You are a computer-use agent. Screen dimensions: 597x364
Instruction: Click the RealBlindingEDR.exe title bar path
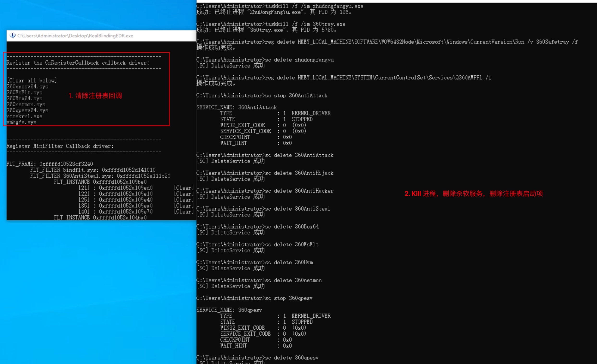(x=75, y=36)
